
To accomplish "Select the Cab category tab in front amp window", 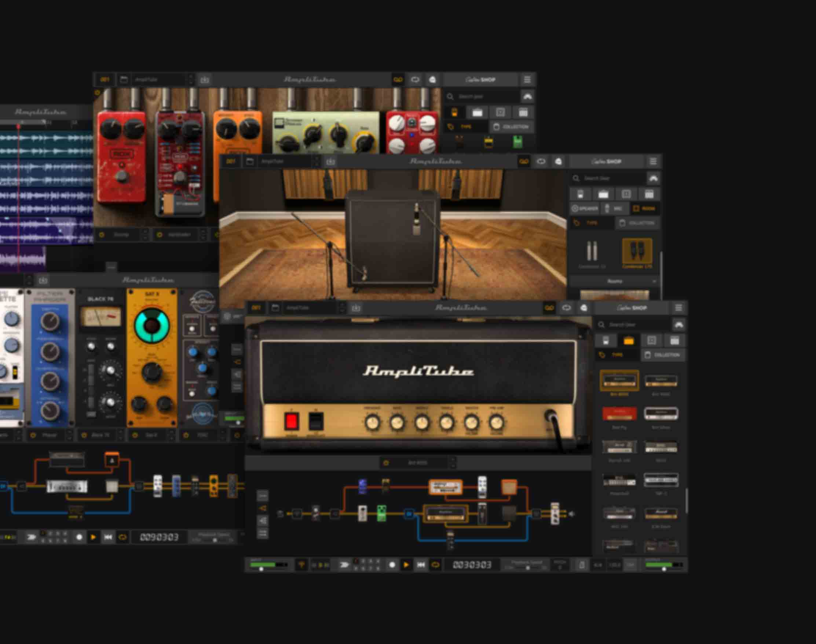I will 652,341.
